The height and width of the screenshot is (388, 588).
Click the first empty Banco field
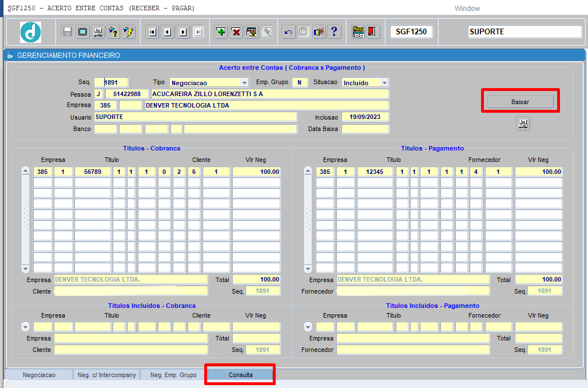pyautogui.click(x=105, y=129)
